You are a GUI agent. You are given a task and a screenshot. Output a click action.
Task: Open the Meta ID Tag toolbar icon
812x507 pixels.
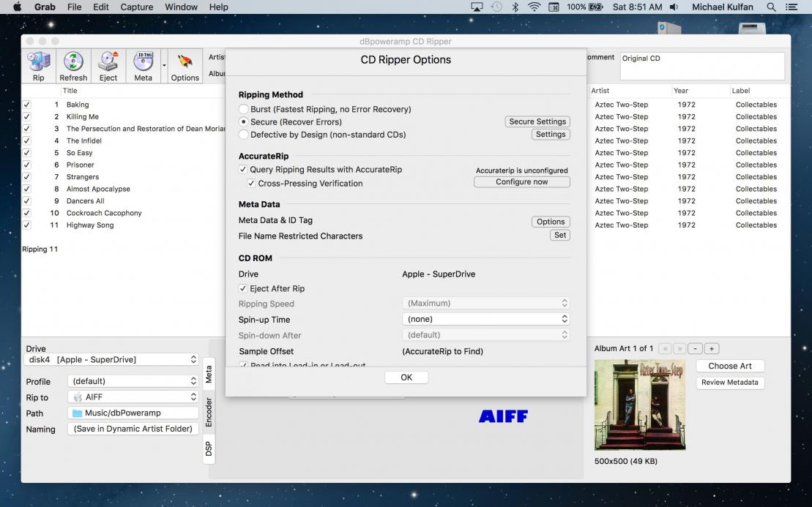point(143,66)
